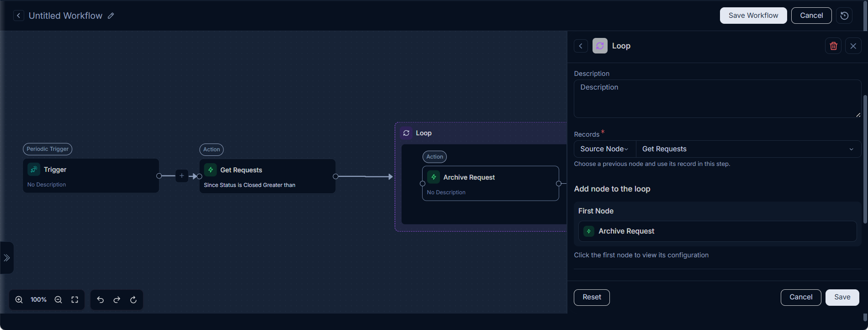Click the Trigger node rocket icon
Viewport: 868px width, 330px height.
click(34, 170)
